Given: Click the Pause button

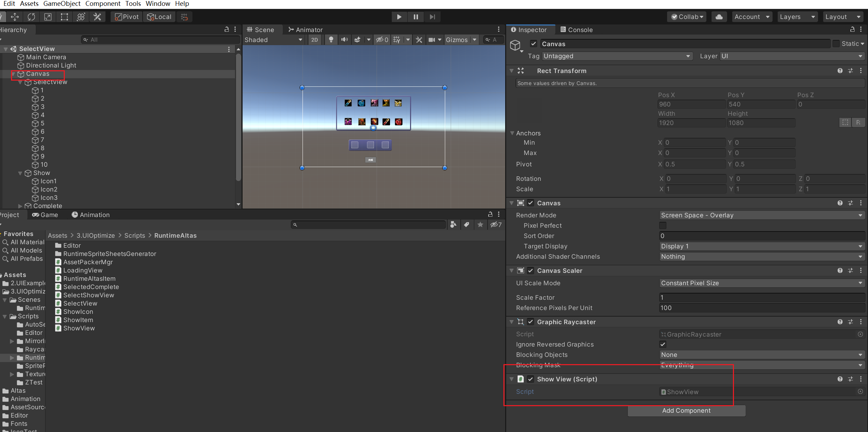Looking at the screenshot, I should coord(416,17).
